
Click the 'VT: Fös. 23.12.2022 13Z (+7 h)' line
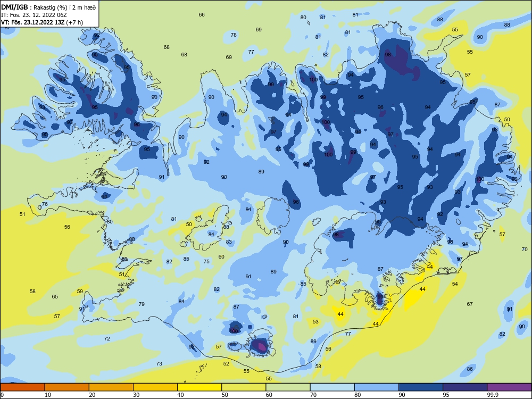pos(41,22)
